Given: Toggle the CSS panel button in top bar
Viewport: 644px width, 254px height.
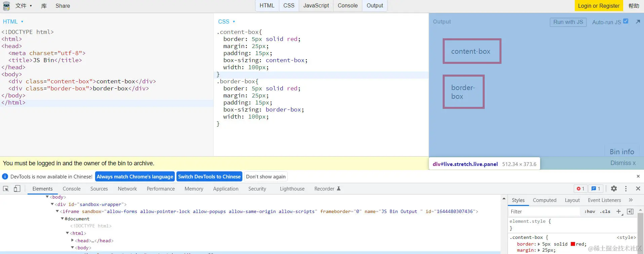Looking at the screenshot, I should 289,6.
